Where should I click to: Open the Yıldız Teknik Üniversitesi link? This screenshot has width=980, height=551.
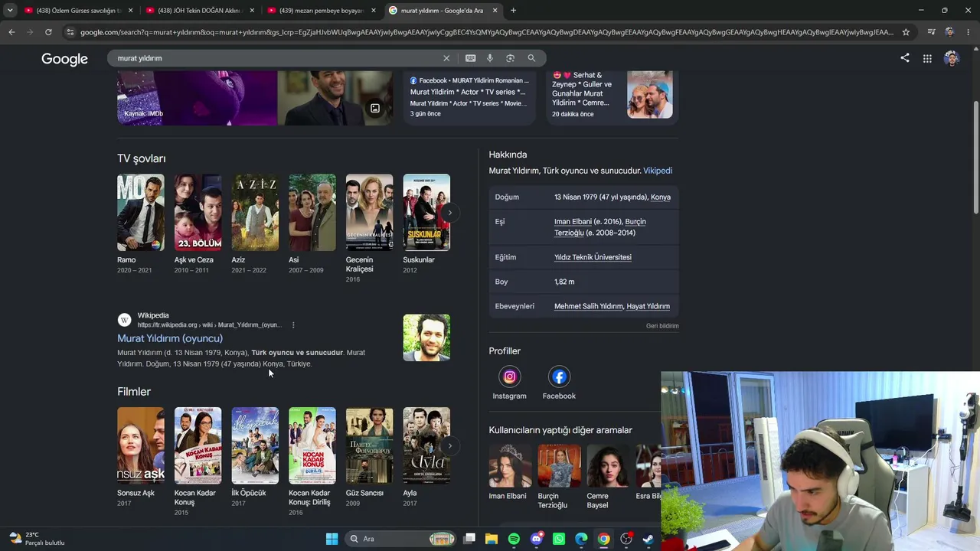pyautogui.click(x=593, y=257)
